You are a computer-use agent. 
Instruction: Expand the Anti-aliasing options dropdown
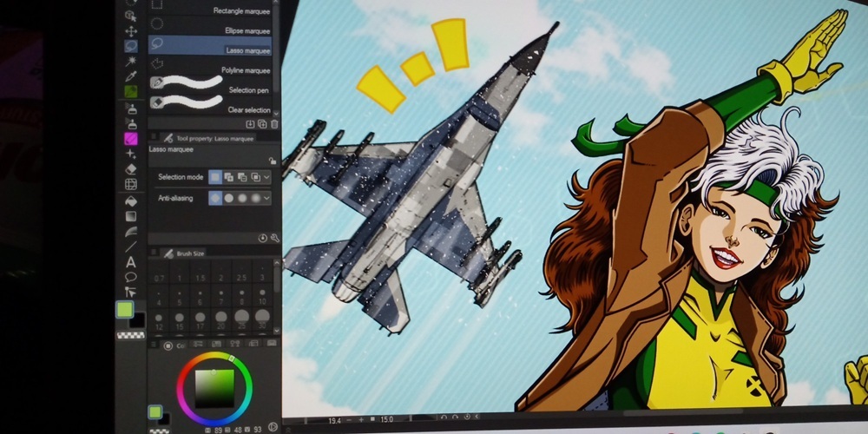[267, 198]
